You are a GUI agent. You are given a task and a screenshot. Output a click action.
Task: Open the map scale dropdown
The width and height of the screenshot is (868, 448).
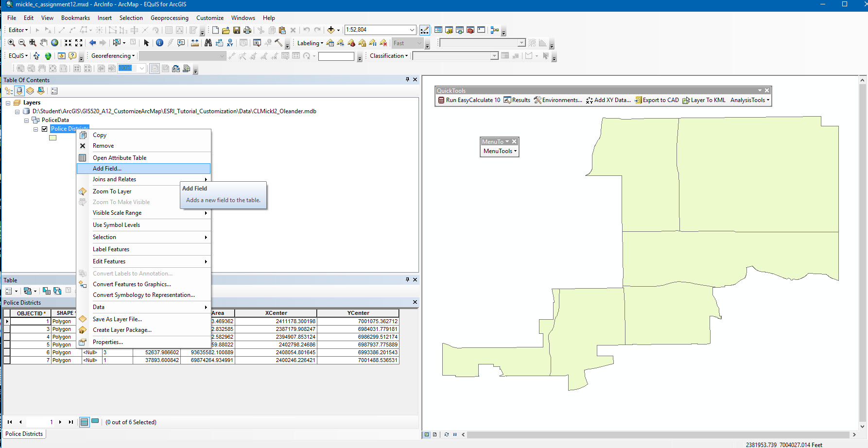tap(411, 30)
